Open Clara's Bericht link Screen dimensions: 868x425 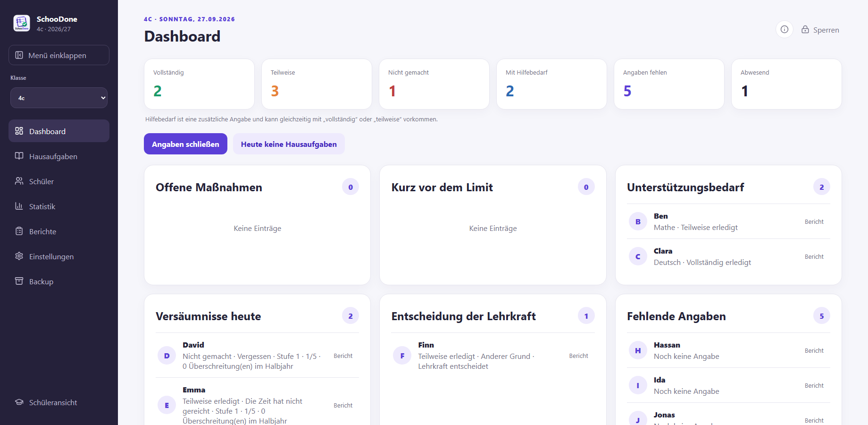coord(814,256)
